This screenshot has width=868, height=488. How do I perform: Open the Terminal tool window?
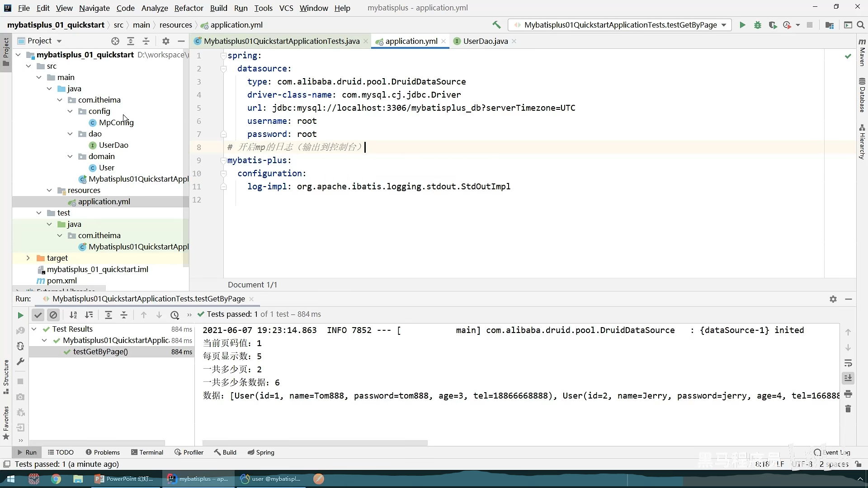pyautogui.click(x=147, y=452)
